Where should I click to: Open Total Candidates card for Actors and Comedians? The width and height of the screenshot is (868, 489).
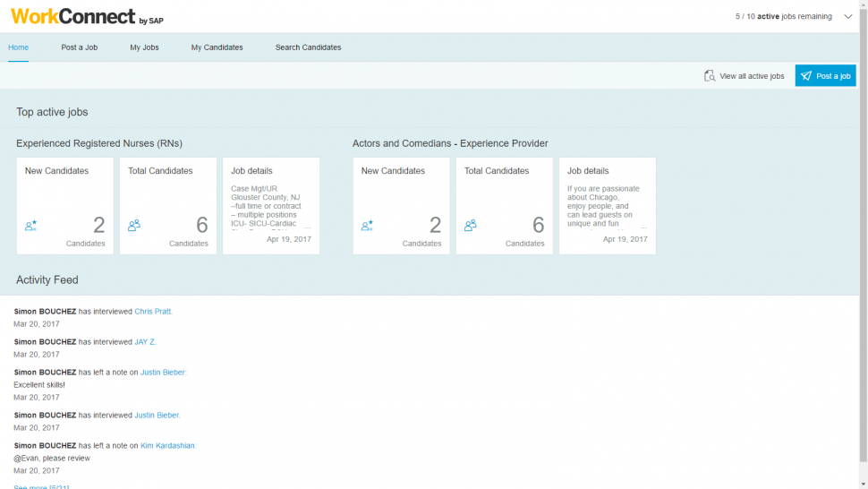tap(505, 206)
